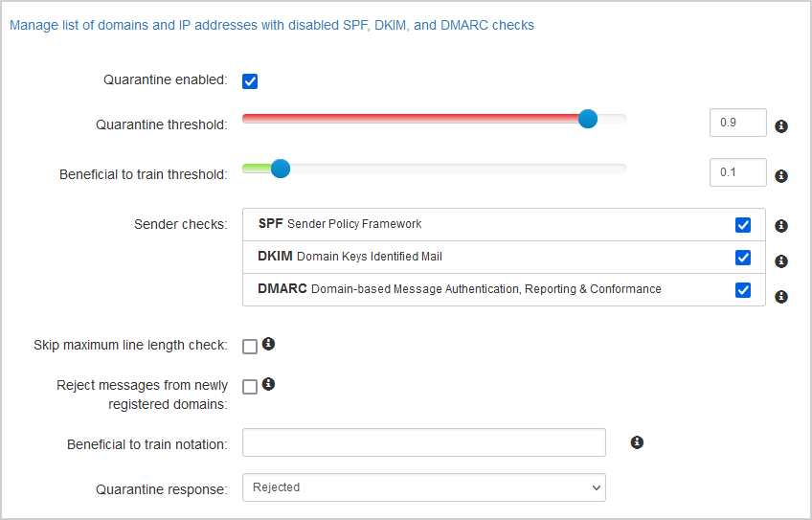Open Manage list of domains and IP addresses link
This screenshot has width=812, height=520.
(x=272, y=26)
